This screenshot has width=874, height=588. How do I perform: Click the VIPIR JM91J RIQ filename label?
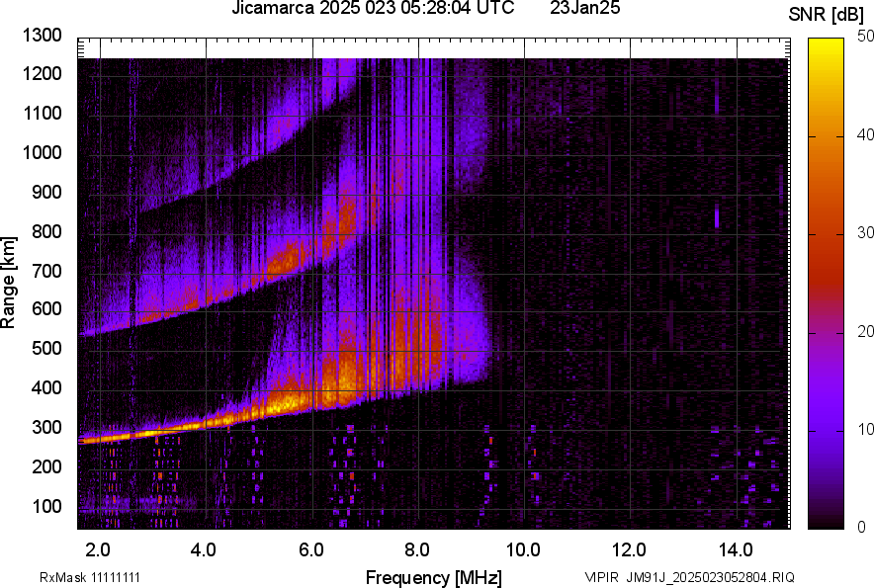[x=689, y=577]
